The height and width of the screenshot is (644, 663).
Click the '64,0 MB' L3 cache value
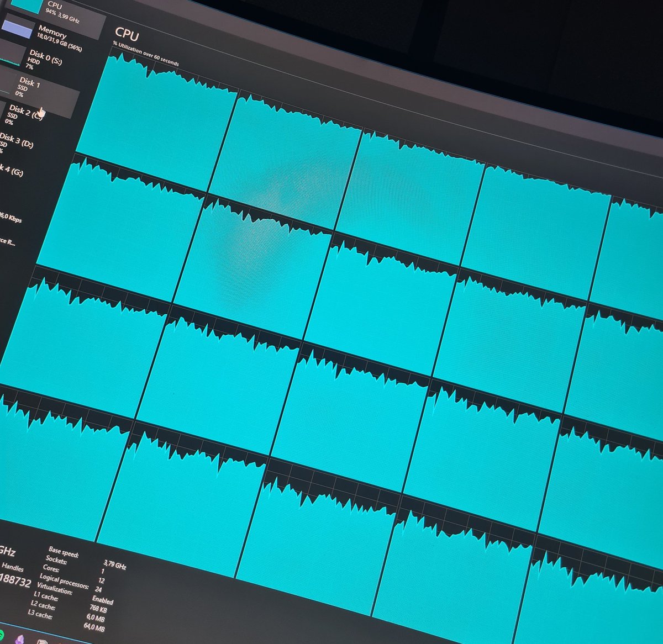click(x=94, y=627)
